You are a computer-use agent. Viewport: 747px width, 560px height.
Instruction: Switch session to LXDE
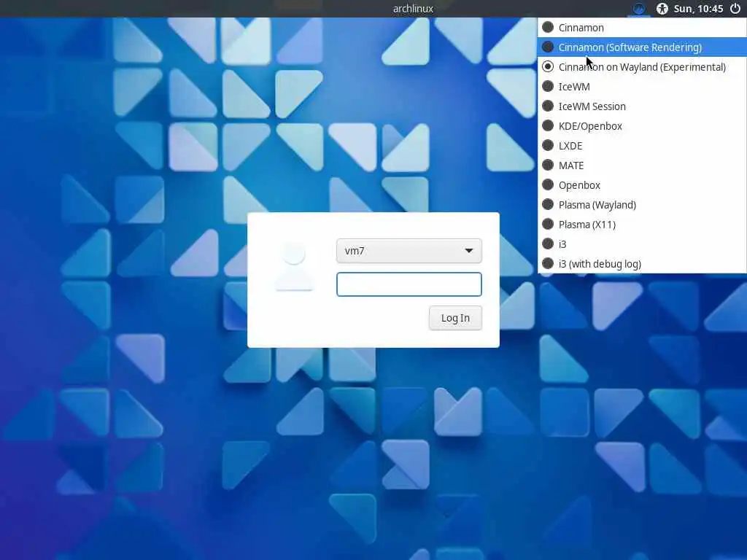[642, 146]
